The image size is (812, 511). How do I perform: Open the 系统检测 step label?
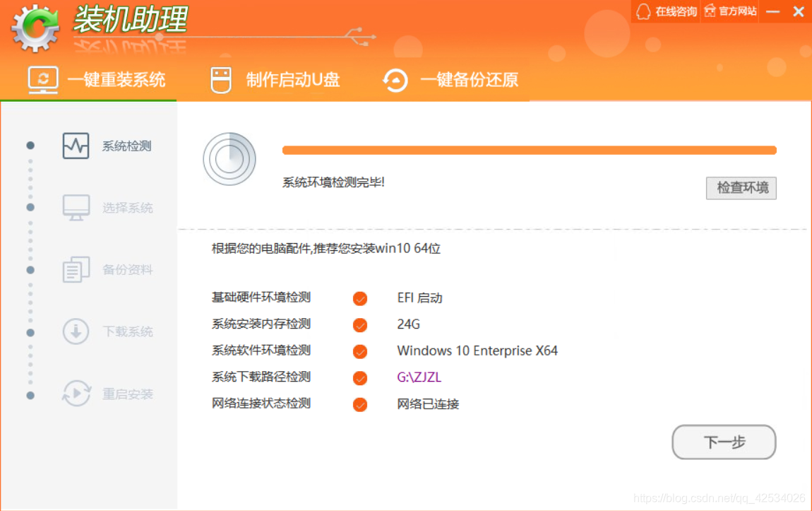pos(126,146)
